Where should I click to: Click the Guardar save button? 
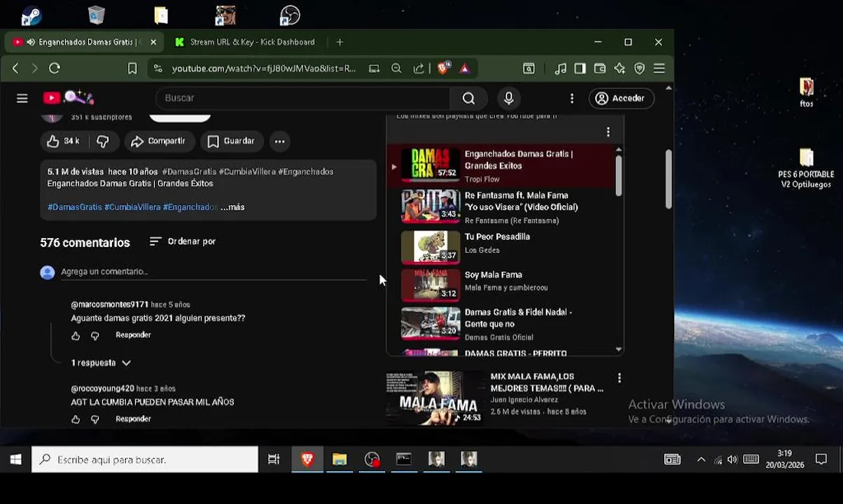coord(231,141)
